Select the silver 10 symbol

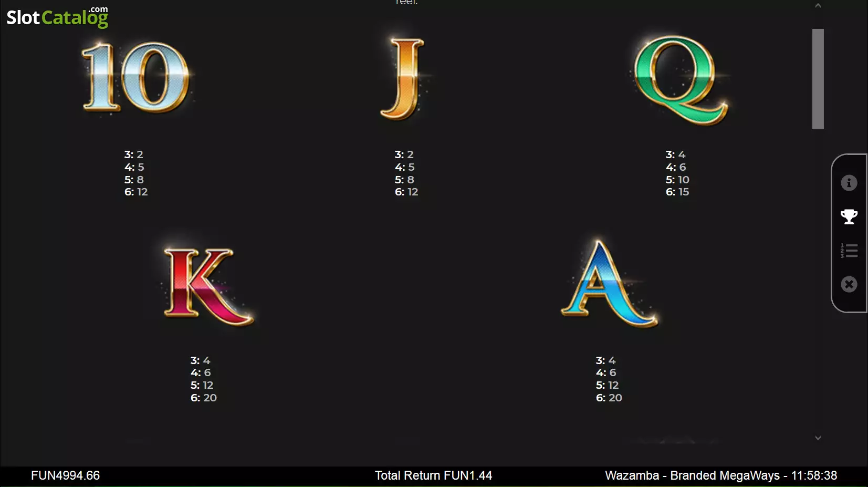[x=136, y=77]
